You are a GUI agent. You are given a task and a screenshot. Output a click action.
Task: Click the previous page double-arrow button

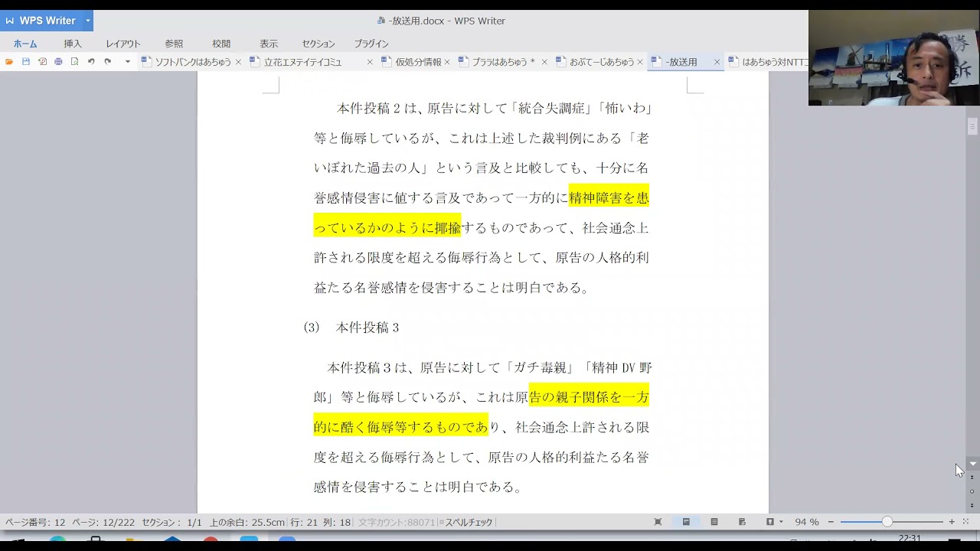pyautogui.click(x=972, y=478)
